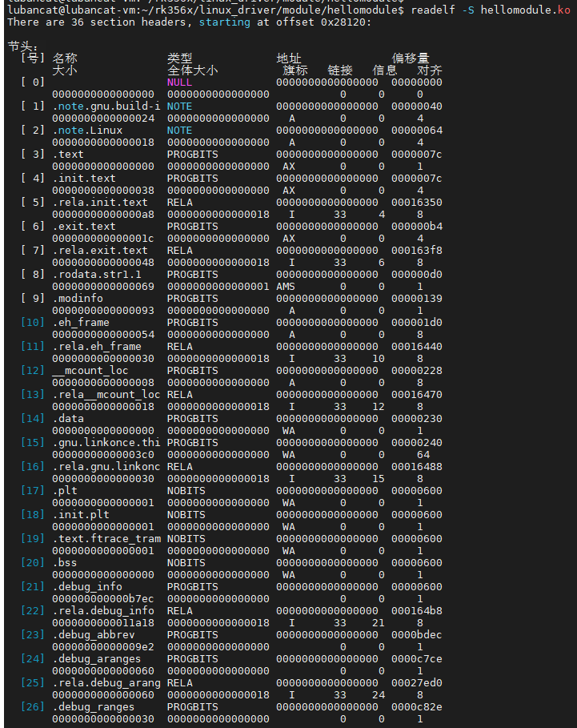The image size is (577, 728).
Task: Click the .text section name
Action: [68, 154]
